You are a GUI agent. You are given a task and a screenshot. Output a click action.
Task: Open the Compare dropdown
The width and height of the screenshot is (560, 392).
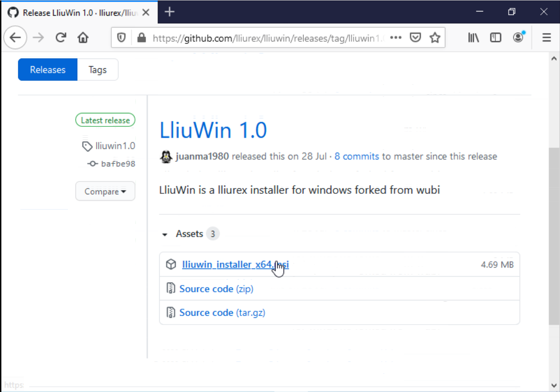[105, 191]
